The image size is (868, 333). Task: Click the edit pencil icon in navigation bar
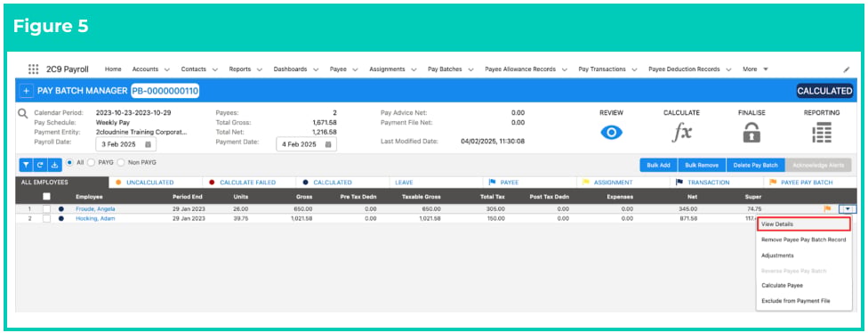[847, 69]
